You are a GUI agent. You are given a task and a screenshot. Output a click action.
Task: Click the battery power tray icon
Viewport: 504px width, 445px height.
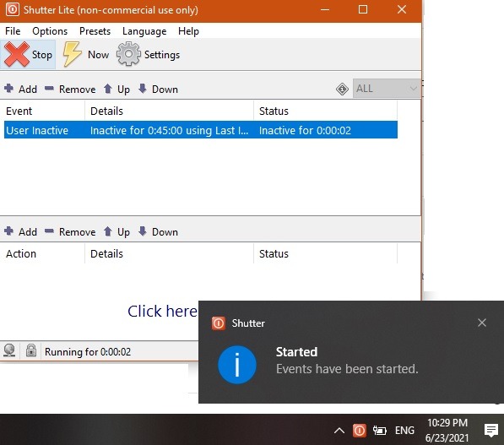pyautogui.click(x=379, y=430)
